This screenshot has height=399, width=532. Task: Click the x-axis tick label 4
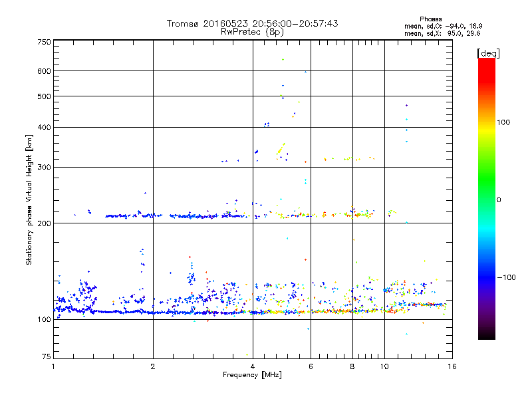(253, 366)
